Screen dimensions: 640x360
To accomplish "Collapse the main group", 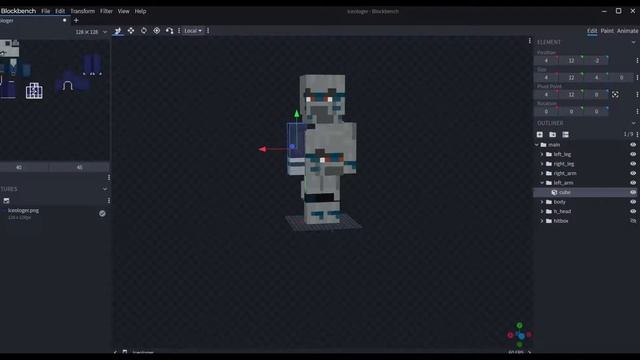I will click(x=537, y=145).
